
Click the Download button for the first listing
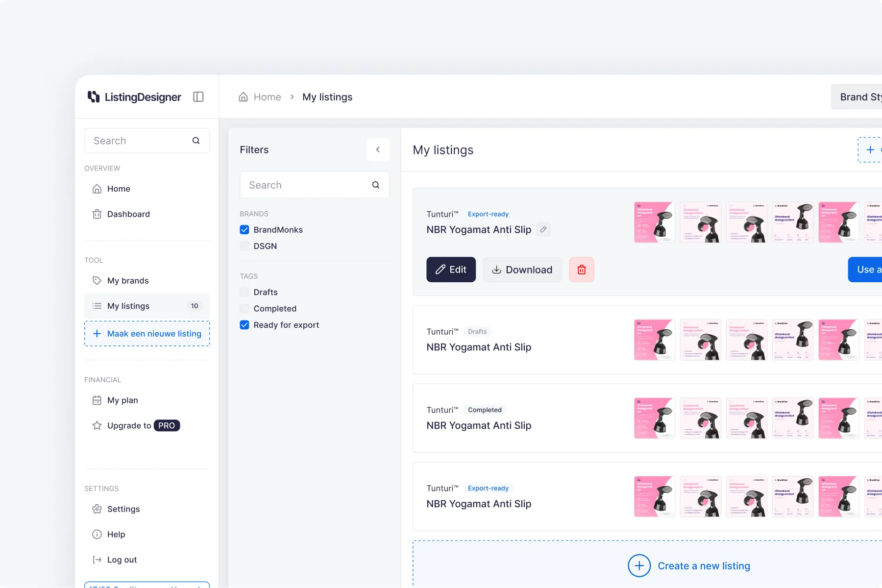coord(522,269)
